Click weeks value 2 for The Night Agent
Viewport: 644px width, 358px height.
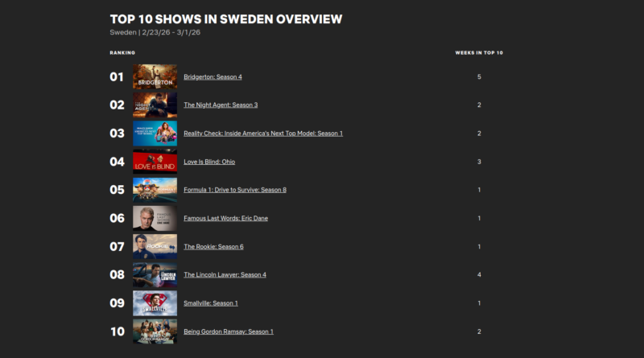tap(479, 105)
